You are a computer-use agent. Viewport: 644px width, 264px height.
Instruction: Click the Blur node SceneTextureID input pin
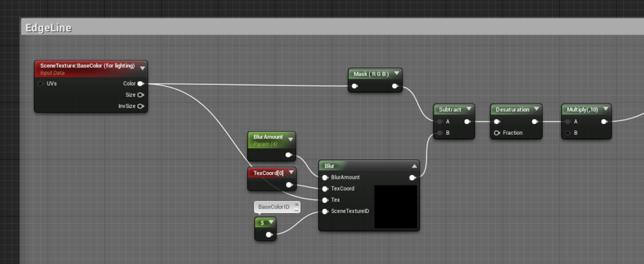click(325, 211)
